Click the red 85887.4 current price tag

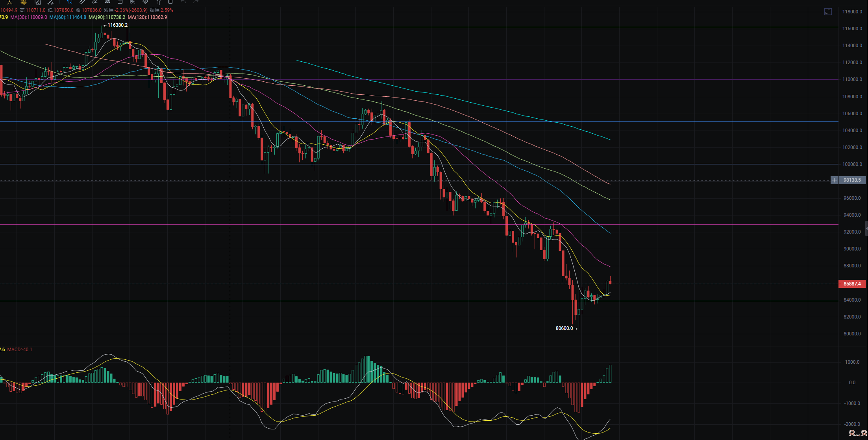[852, 284]
